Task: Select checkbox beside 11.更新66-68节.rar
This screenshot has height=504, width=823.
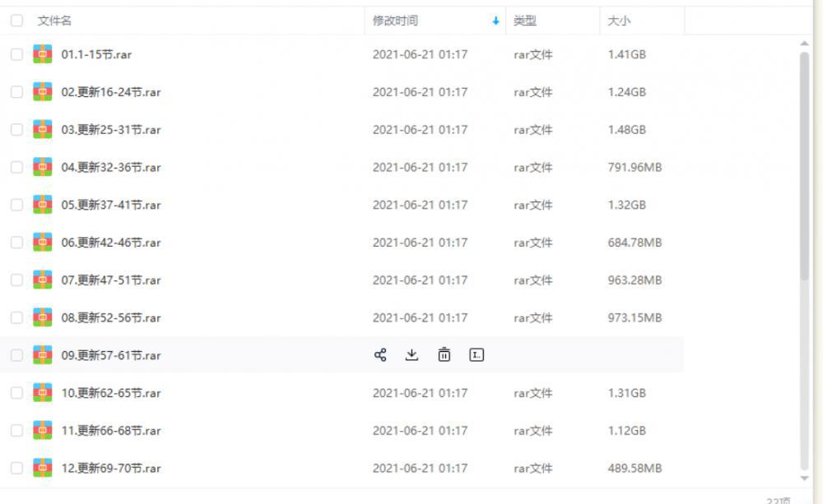Action: point(16,430)
